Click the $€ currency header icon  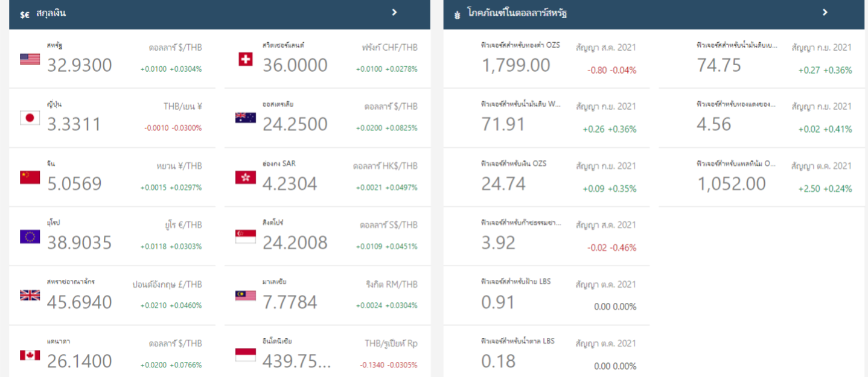[25, 14]
